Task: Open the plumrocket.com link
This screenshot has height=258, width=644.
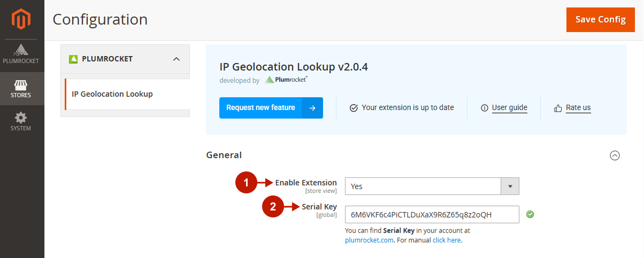Action: 370,240
